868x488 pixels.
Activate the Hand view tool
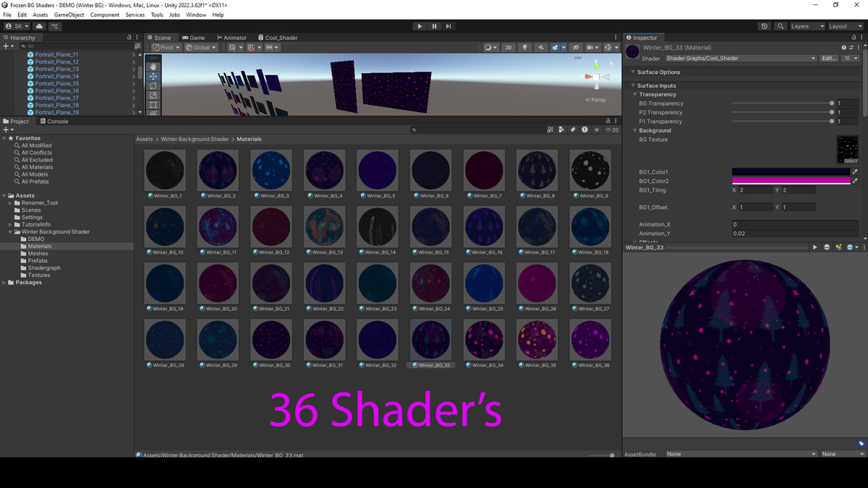153,67
